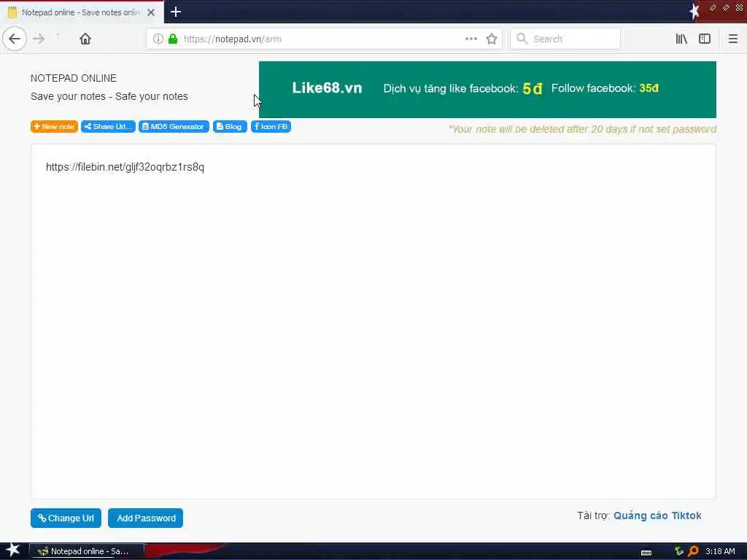Viewport: 747px width, 560px height.
Task: Show site information icon in address bar
Action: [x=158, y=39]
